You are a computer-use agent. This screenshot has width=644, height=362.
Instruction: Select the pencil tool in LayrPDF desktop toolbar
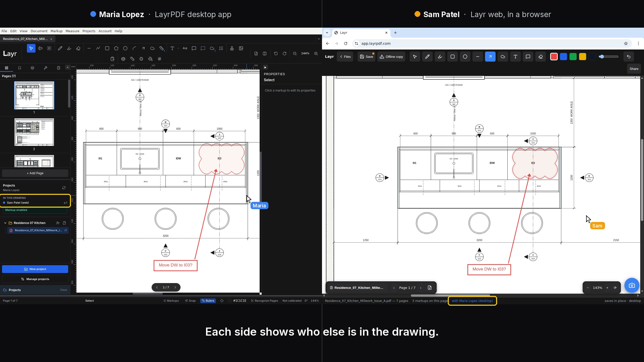[60, 48]
